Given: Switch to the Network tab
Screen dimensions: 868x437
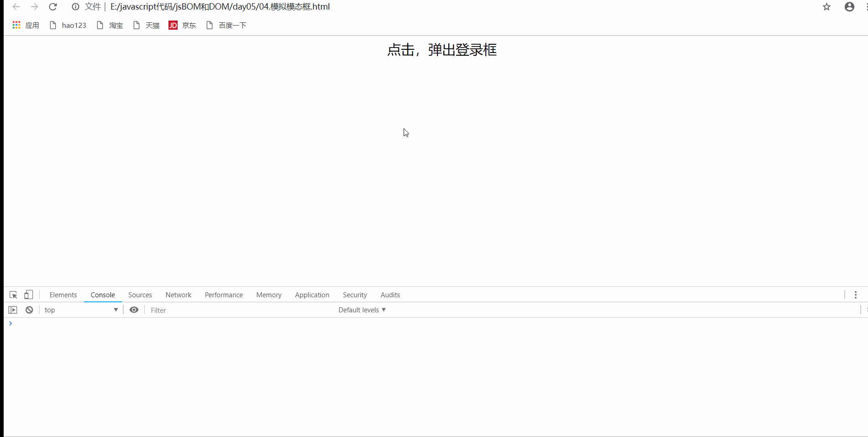Looking at the screenshot, I should coord(178,295).
